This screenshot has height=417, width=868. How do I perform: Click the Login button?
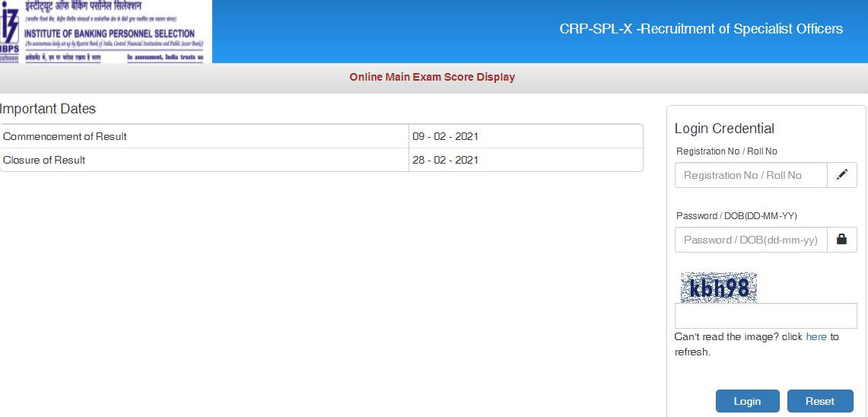[x=747, y=402]
